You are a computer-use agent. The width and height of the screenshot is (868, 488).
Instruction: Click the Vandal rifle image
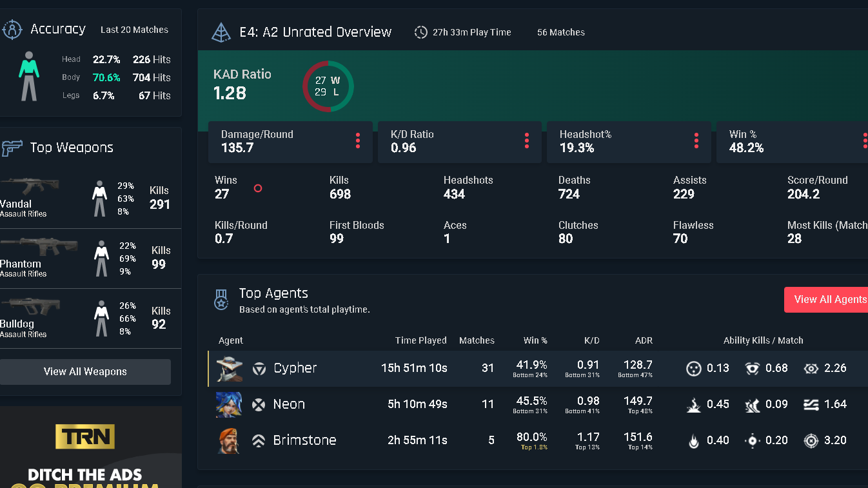(x=30, y=187)
